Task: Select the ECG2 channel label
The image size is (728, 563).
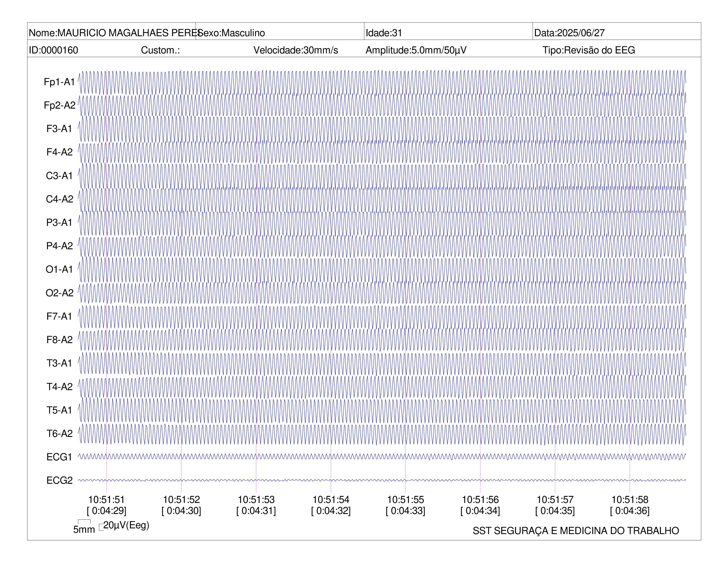Action: point(59,480)
